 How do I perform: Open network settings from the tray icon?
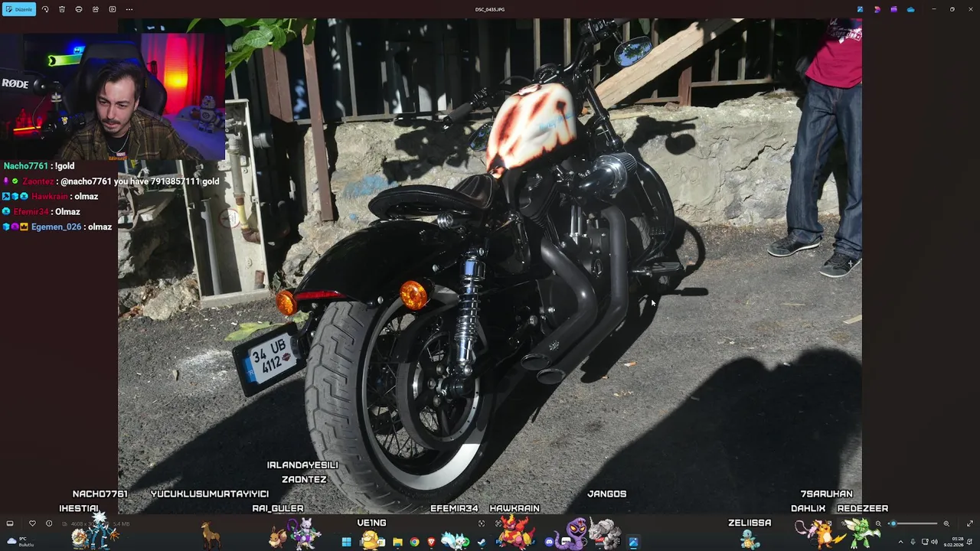[x=925, y=542]
